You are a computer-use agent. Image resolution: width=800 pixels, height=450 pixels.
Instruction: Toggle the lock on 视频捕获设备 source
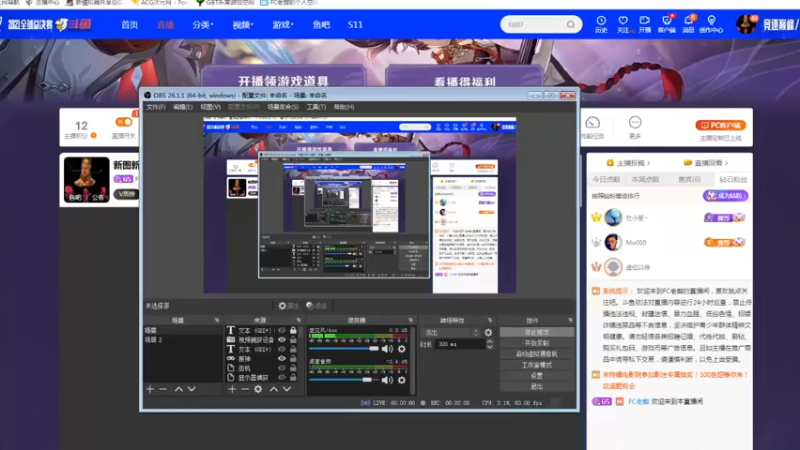click(293, 340)
